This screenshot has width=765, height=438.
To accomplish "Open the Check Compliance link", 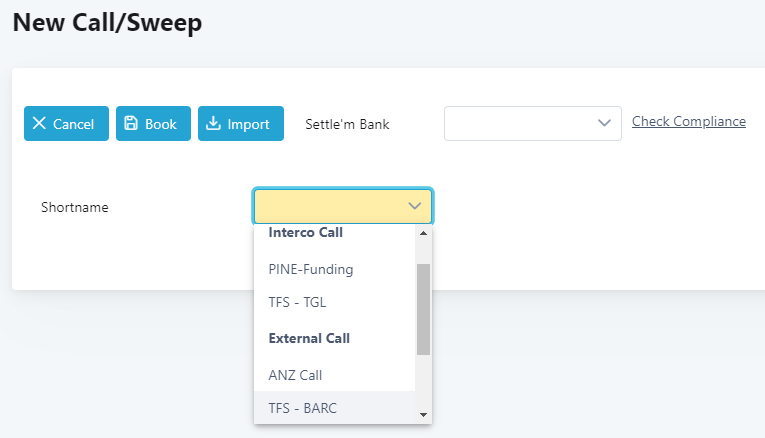I will click(689, 121).
